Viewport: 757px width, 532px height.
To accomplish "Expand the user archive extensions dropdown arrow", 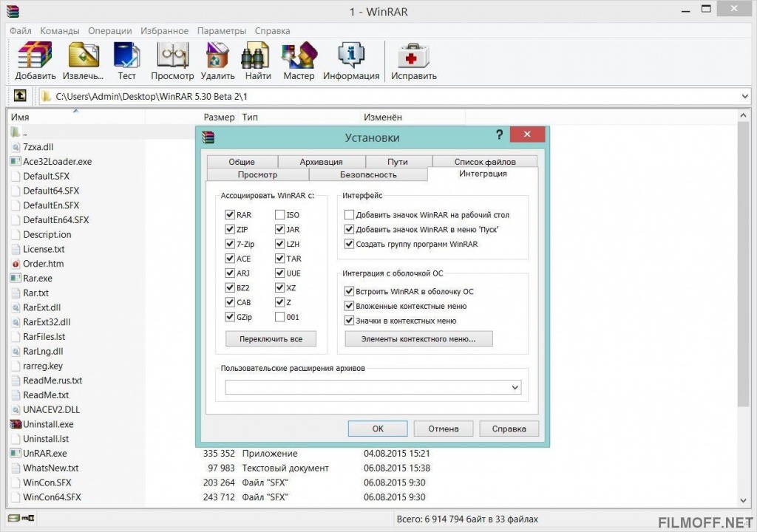I will 515,387.
